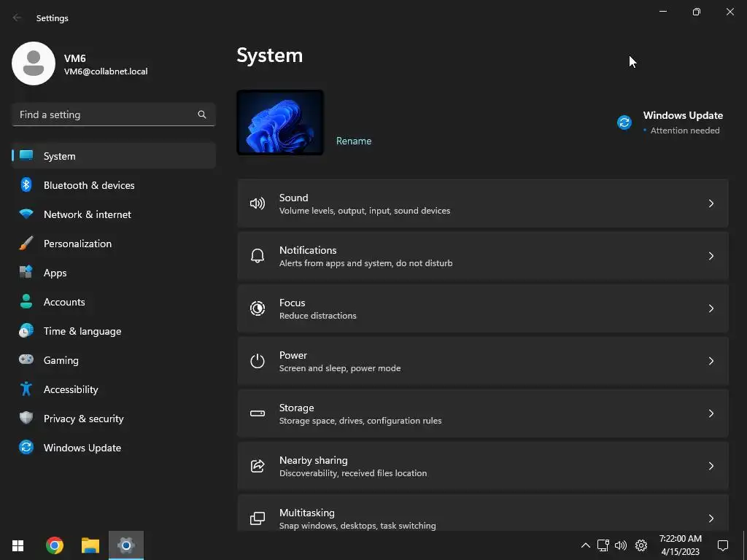Screen dimensions: 747x560
Task: Click the network icon in system tray
Action: tap(603, 545)
